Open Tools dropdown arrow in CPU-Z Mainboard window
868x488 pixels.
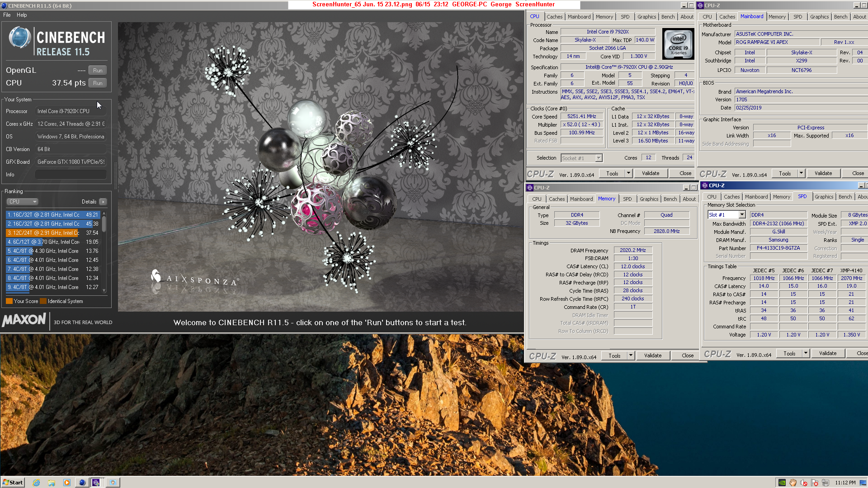point(801,173)
